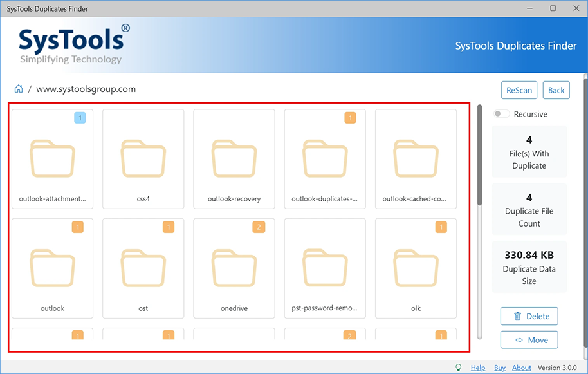Click the Version 3.0.0 status text
Screen dimensions: 588x374
(x=557, y=368)
